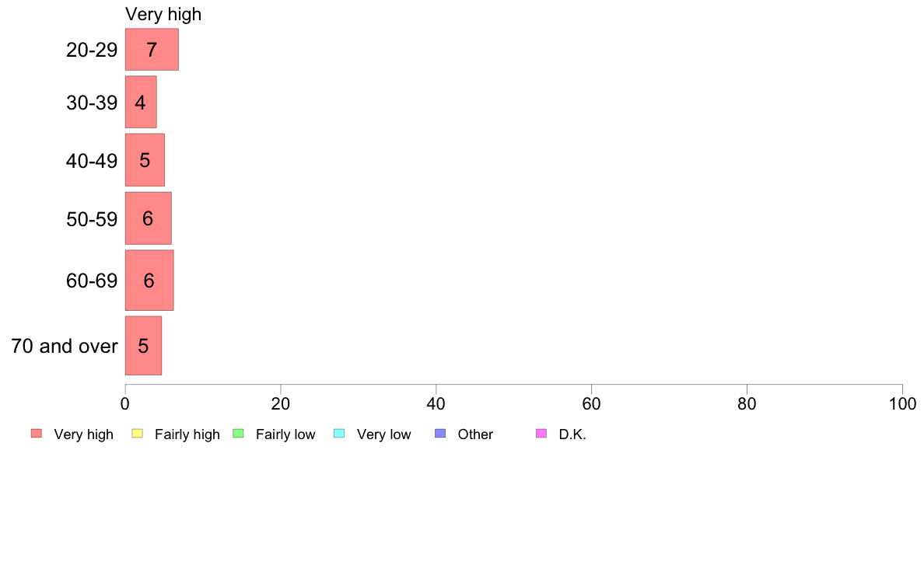Select the 70 and over bar

coord(143,346)
